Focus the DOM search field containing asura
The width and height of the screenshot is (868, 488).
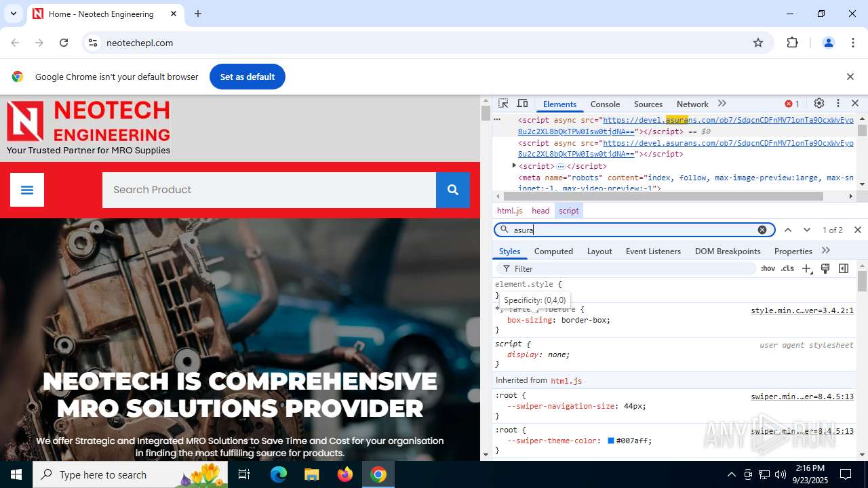tap(633, 230)
